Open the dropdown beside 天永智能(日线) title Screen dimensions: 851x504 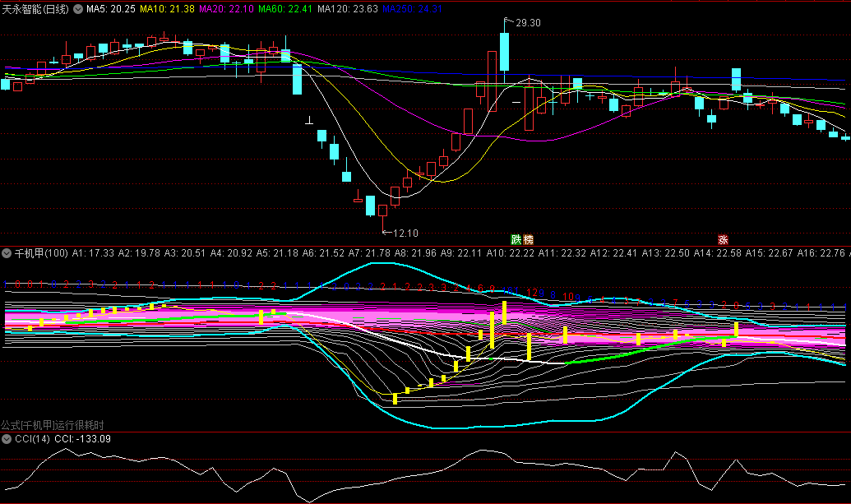pyautogui.click(x=78, y=9)
